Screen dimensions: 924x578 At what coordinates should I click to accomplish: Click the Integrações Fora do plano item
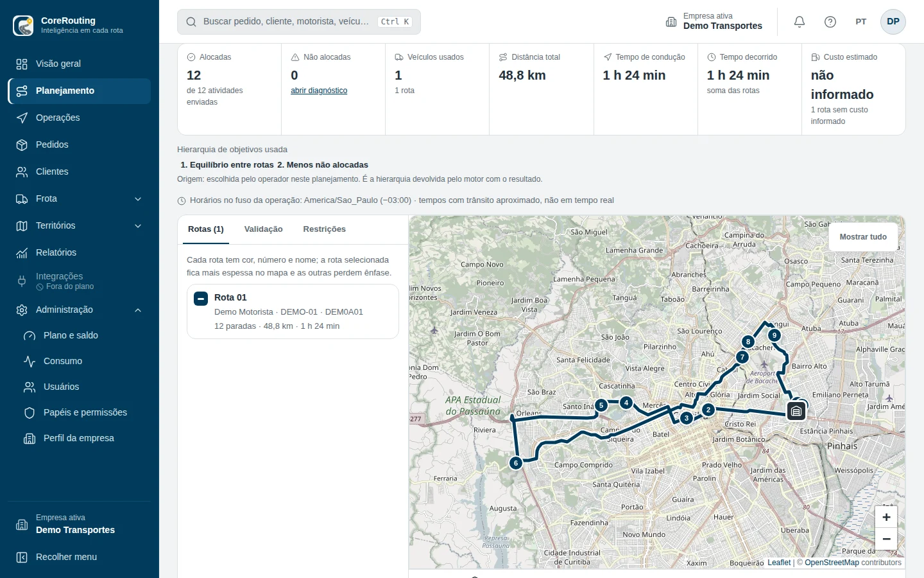pyautogui.click(x=80, y=281)
